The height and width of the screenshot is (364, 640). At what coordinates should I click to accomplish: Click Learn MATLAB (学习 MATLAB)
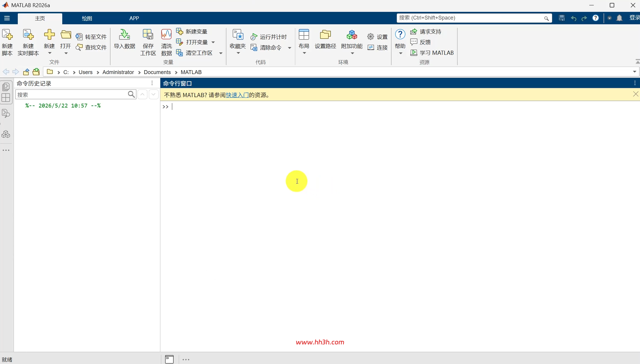tap(432, 53)
